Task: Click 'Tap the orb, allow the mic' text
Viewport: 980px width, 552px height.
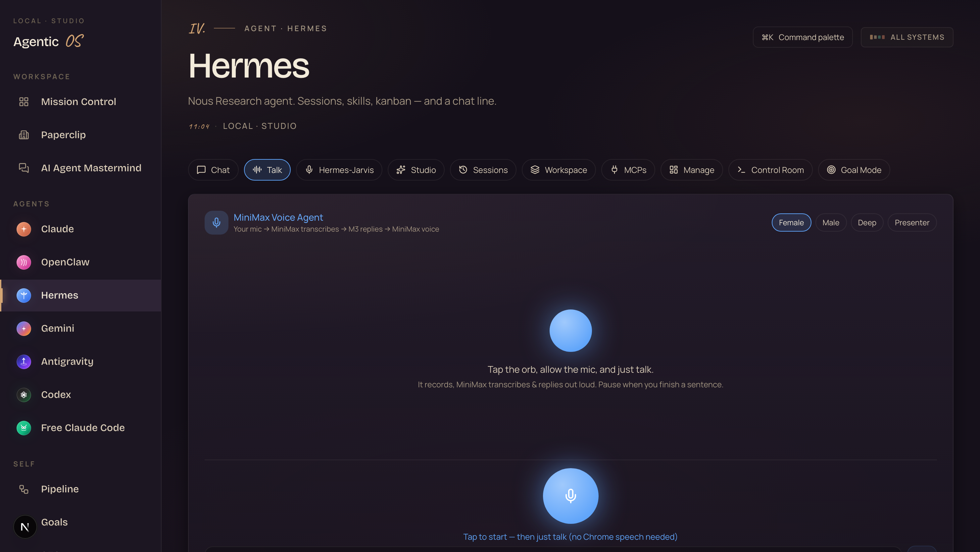Action: pyautogui.click(x=571, y=370)
